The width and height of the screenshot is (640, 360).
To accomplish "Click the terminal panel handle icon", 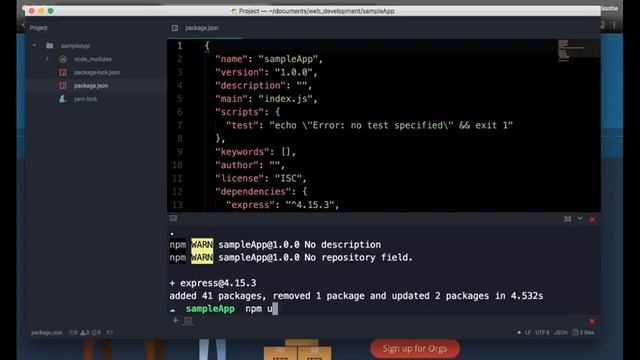I will (x=173, y=218).
